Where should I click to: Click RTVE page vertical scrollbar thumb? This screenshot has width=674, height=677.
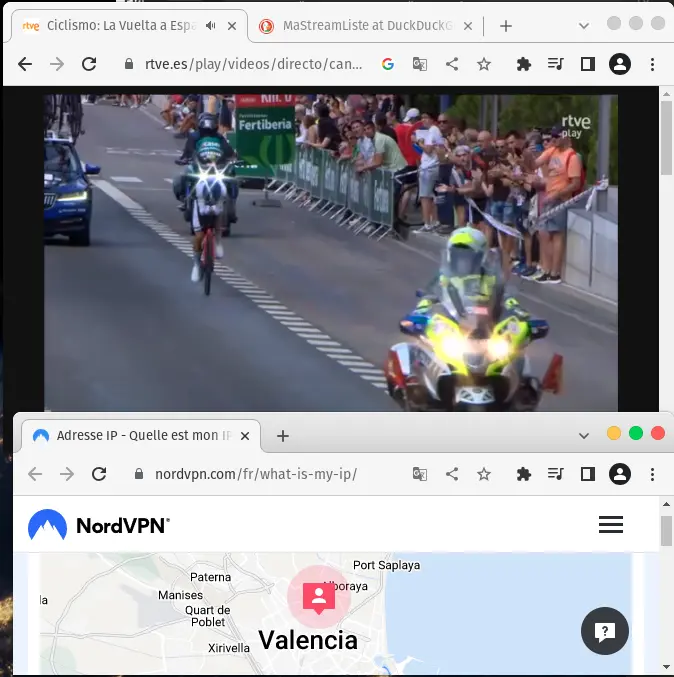click(666, 137)
